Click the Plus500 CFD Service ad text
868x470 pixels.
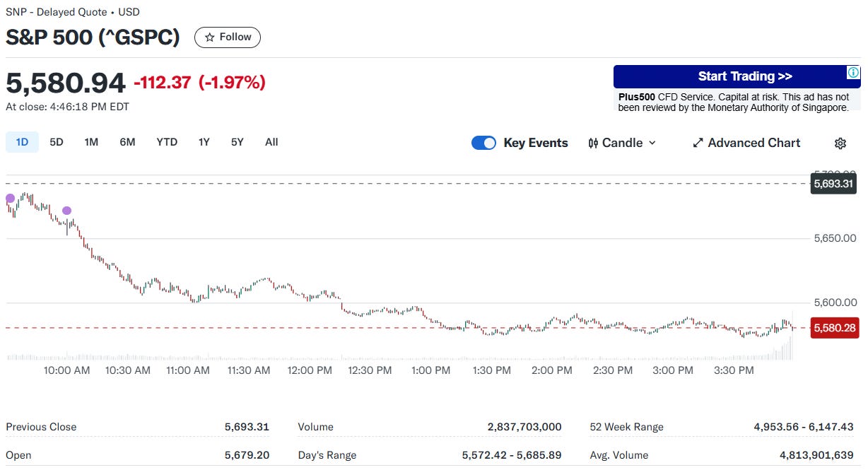(x=734, y=102)
